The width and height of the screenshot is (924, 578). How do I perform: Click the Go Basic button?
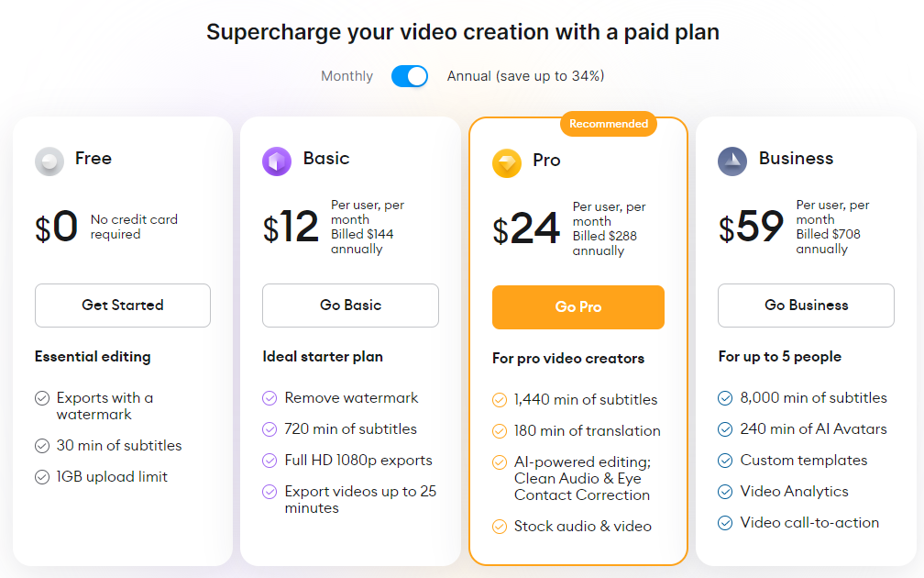[350, 306]
